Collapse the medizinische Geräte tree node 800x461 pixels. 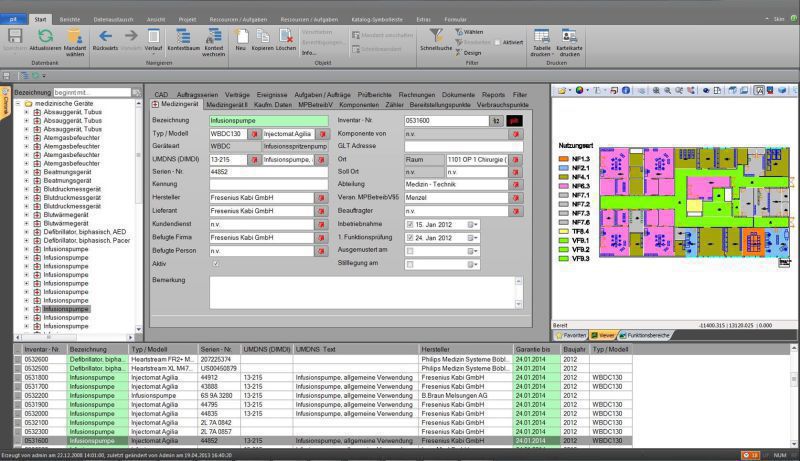(18, 104)
